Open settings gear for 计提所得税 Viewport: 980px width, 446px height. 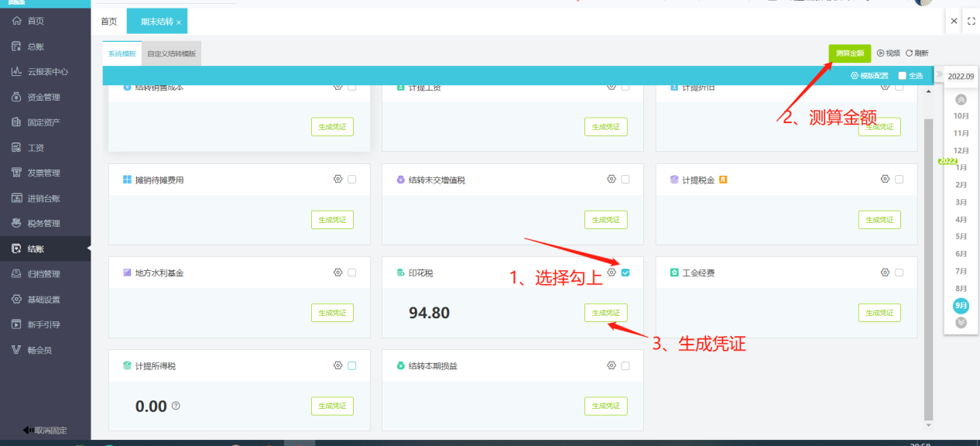pos(338,365)
